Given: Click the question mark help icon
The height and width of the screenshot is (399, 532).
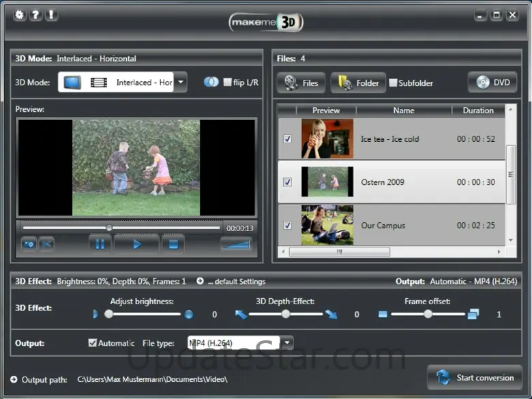Looking at the screenshot, I should tap(35, 15).
